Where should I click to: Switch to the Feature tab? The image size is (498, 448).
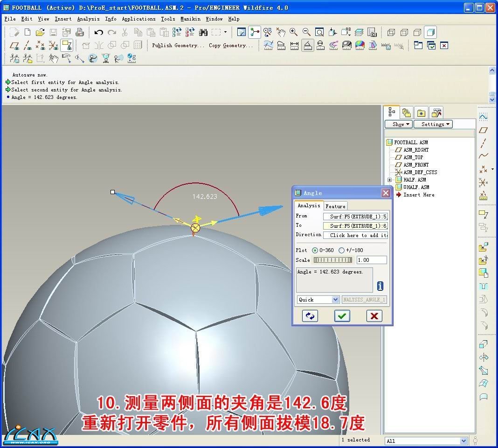click(335, 206)
